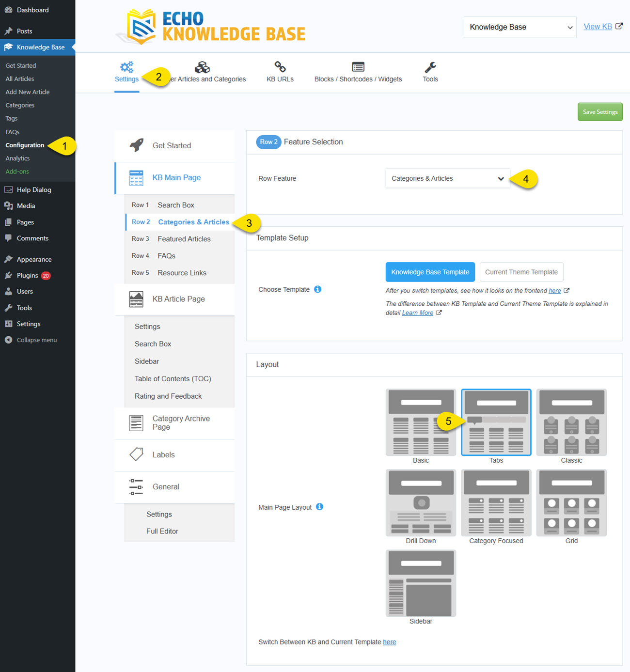Select the Grid layout thumbnail
The width and height of the screenshot is (630, 672).
571,502
